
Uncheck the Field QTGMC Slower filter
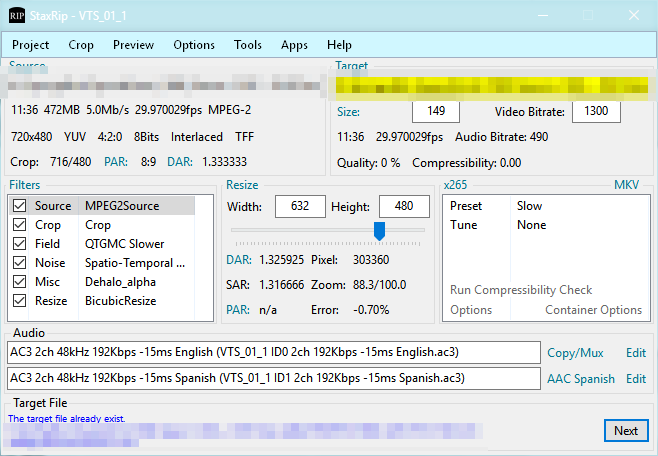[x=20, y=244]
